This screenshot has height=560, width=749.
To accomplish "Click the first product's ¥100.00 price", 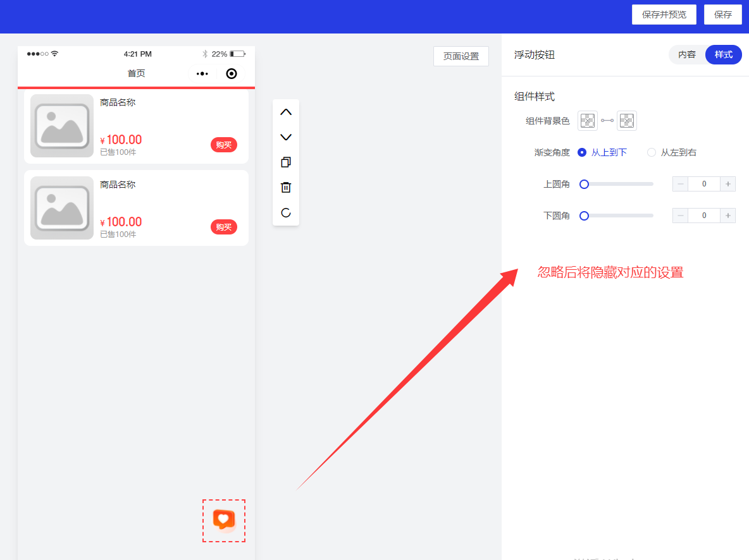I will pos(121,140).
